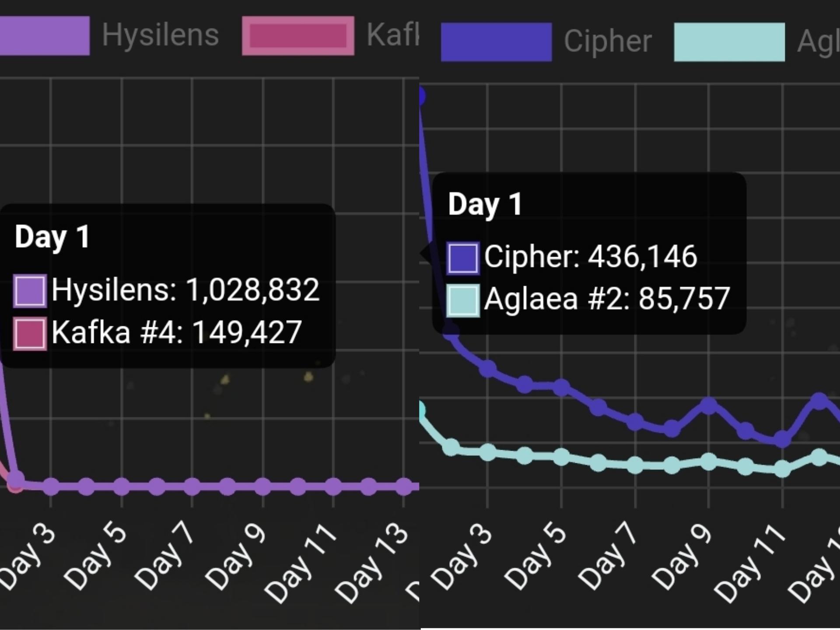Click Kafka #4 swatch in tooltip
Viewport: 840px width, 630px height.
click(x=30, y=334)
